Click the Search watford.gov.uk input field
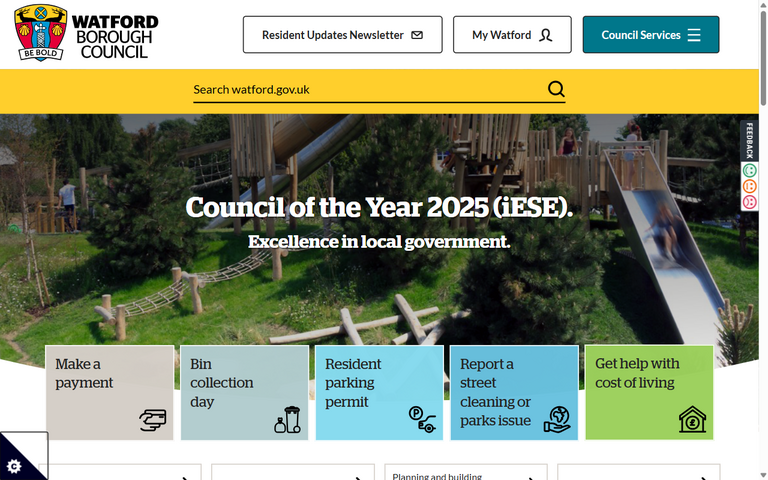This screenshot has width=768, height=480. [365, 89]
